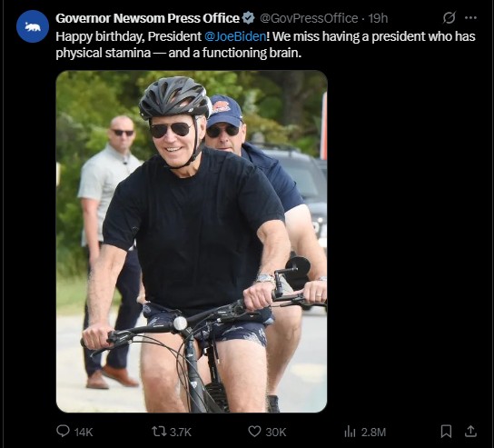Repost the tweet using retweet icon
The height and width of the screenshot is (448, 494).
(159, 432)
